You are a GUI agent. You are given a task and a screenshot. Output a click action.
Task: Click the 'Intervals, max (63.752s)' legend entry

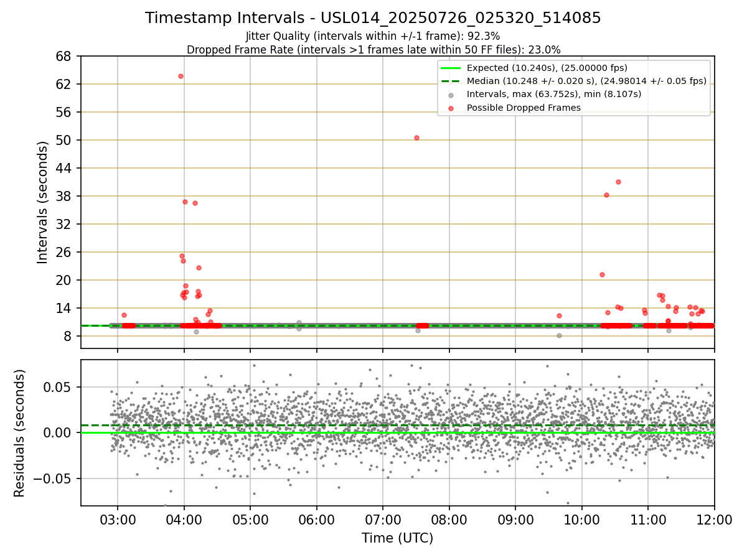pos(554,95)
